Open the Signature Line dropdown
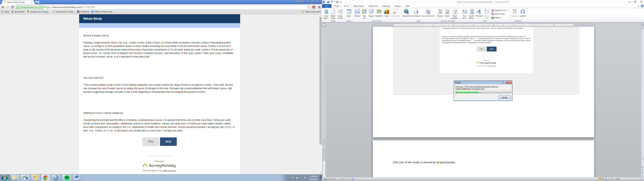This screenshot has height=181, width=644. click(508, 10)
